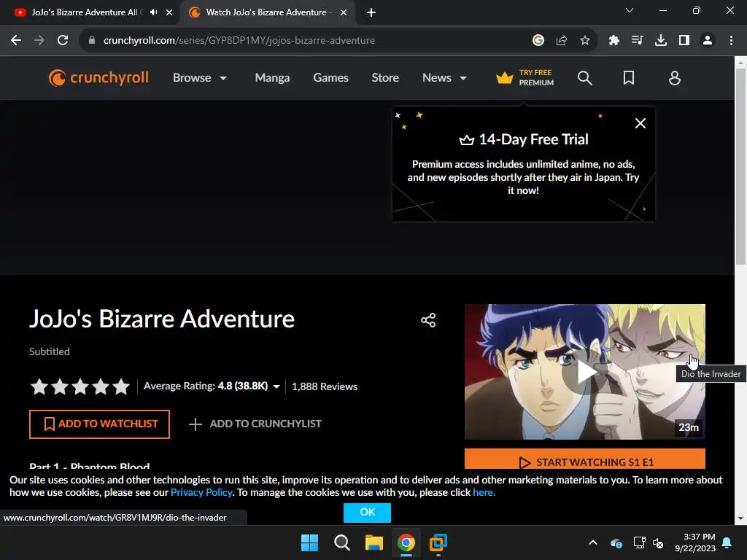Mute the YouTube tab audio icon

pos(153,12)
